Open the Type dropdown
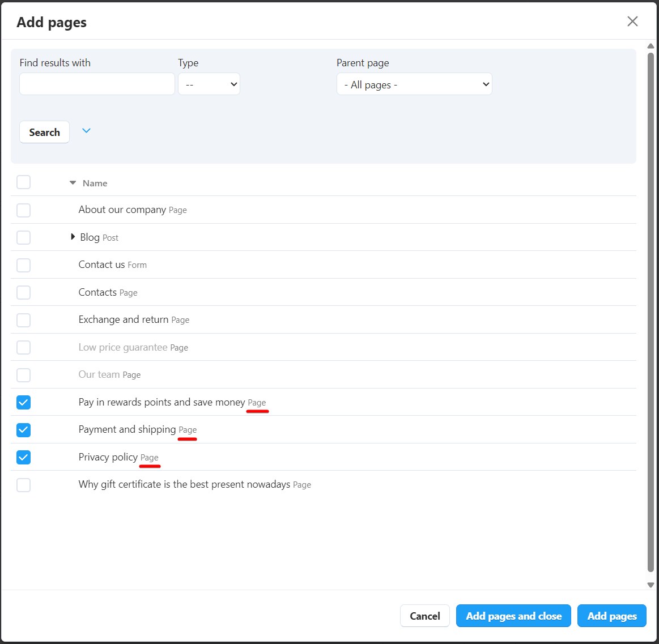 click(x=209, y=84)
